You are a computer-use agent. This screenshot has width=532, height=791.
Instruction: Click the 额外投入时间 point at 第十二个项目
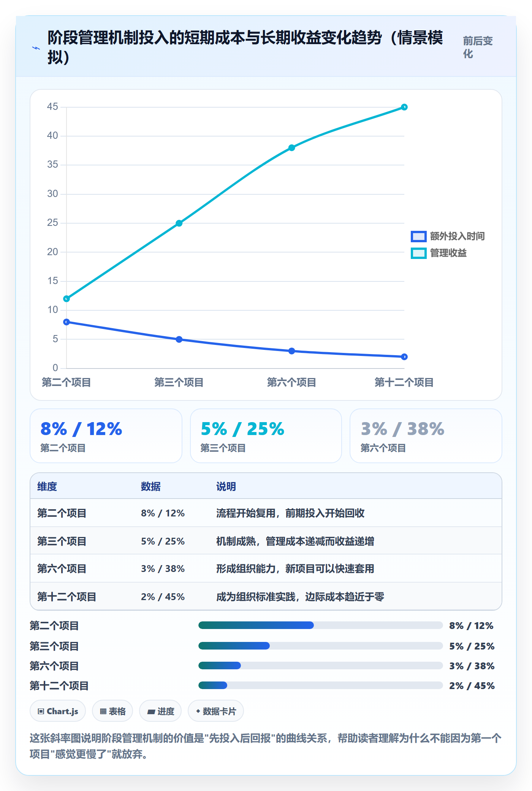(x=404, y=357)
